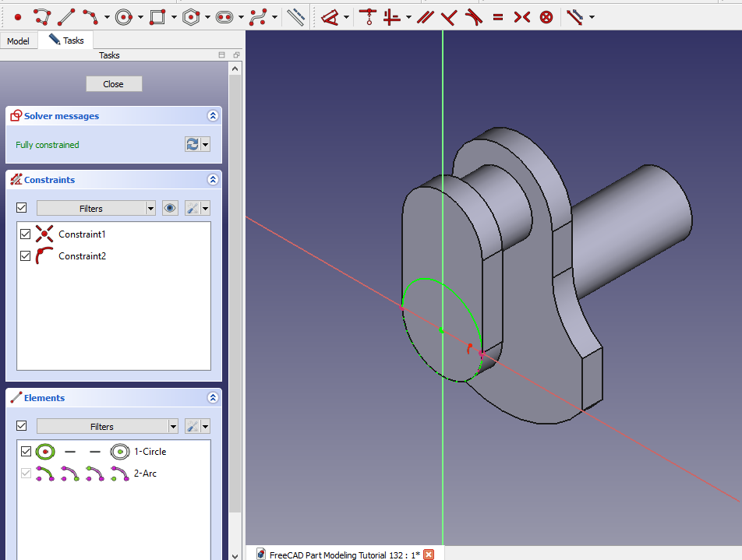
Task: Collapse the Solver messages section
Action: coord(213,116)
